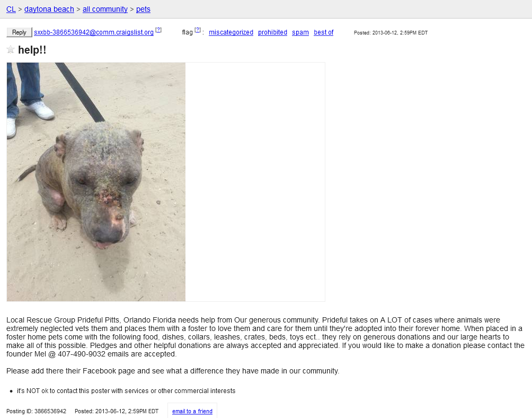
Task: Open the all community breadcrumb
Action: tap(105, 9)
